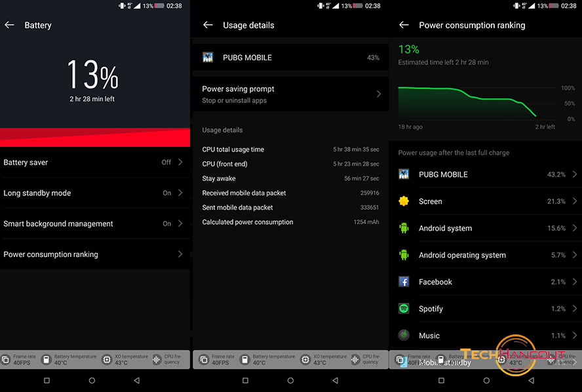Tap the 'On' value for Long standby mode
Screen dimensions: 582x392
(x=167, y=193)
